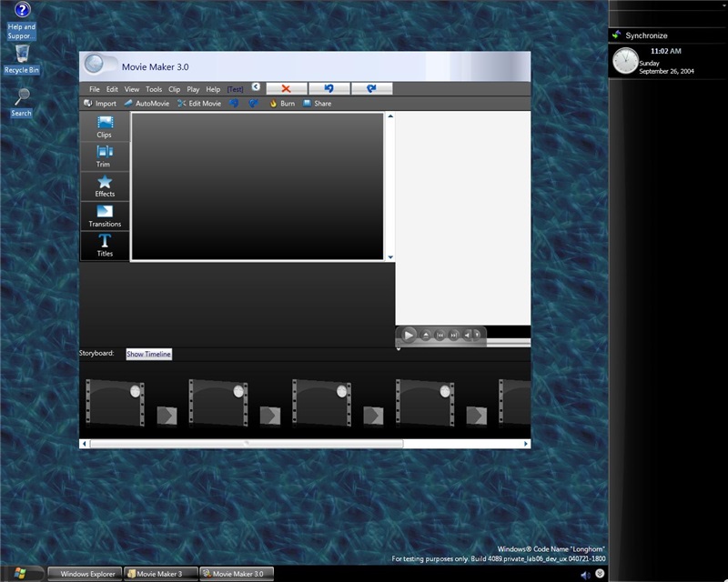Open the Effects panel

click(105, 186)
